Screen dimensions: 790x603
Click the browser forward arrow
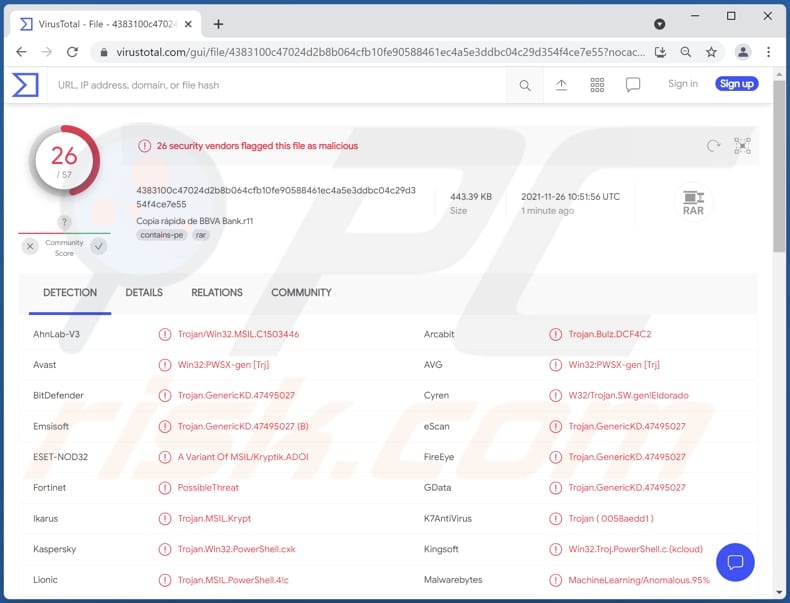coord(46,52)
